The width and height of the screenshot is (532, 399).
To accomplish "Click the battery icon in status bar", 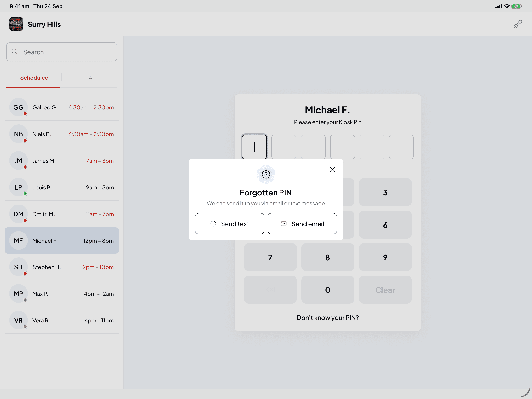I will tap(516, 6).
